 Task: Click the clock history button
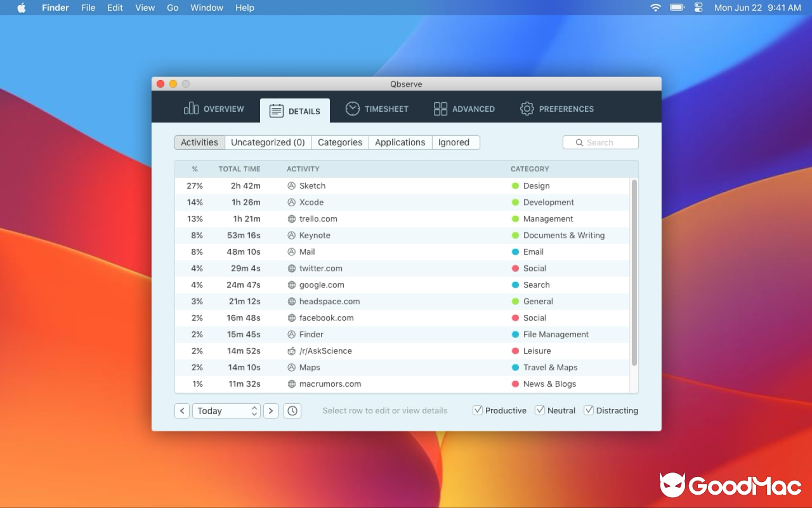292,411
